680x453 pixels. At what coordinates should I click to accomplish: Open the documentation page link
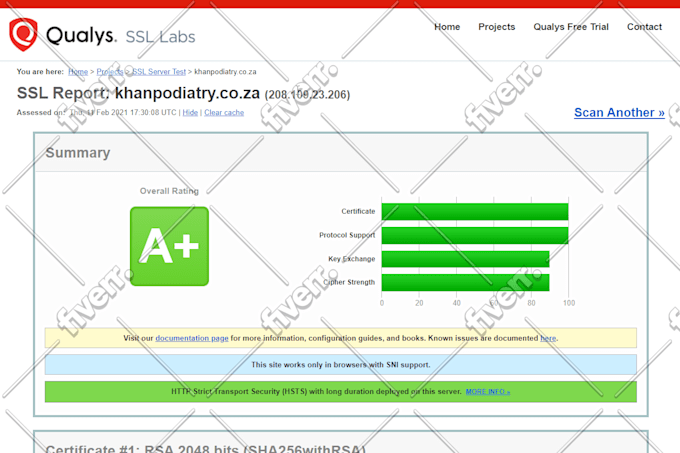click(192, 338)
